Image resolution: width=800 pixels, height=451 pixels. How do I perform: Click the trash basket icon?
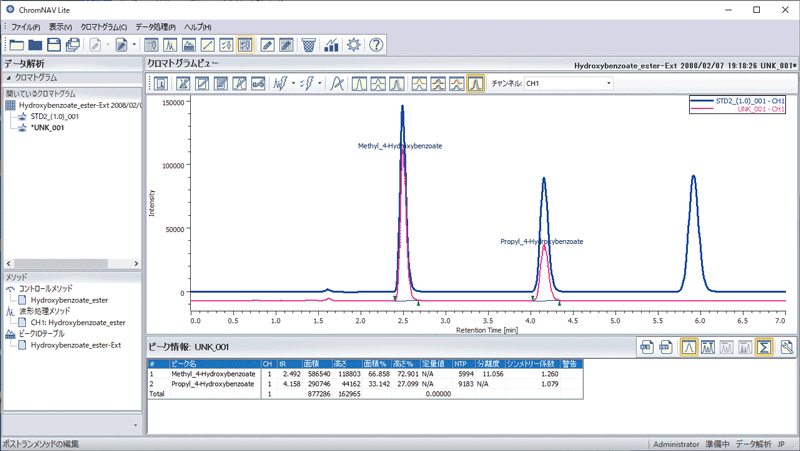click(309, 45)
